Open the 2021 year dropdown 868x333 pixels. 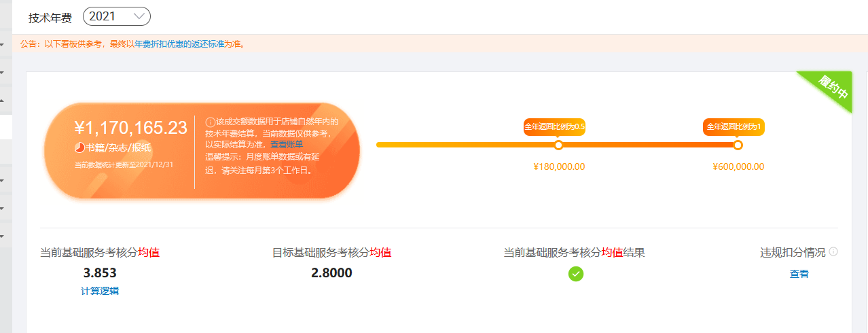tap(117, 16)
